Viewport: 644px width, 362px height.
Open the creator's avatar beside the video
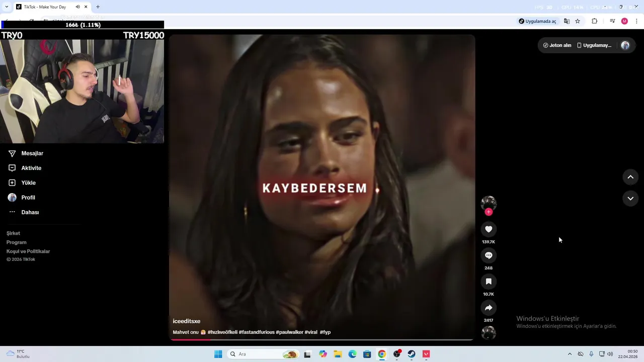[488, 203]
